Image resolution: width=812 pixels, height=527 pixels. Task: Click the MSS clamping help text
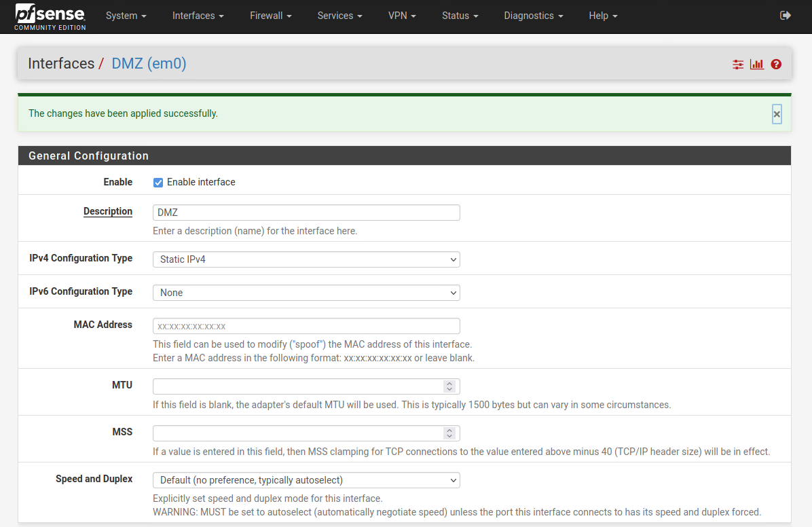(x=462, y=452)
